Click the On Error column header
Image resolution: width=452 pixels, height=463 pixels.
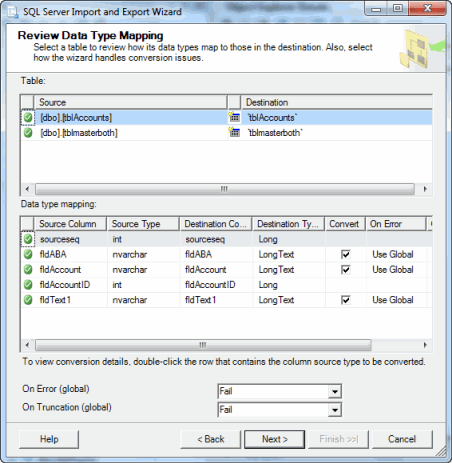(396, 224)
